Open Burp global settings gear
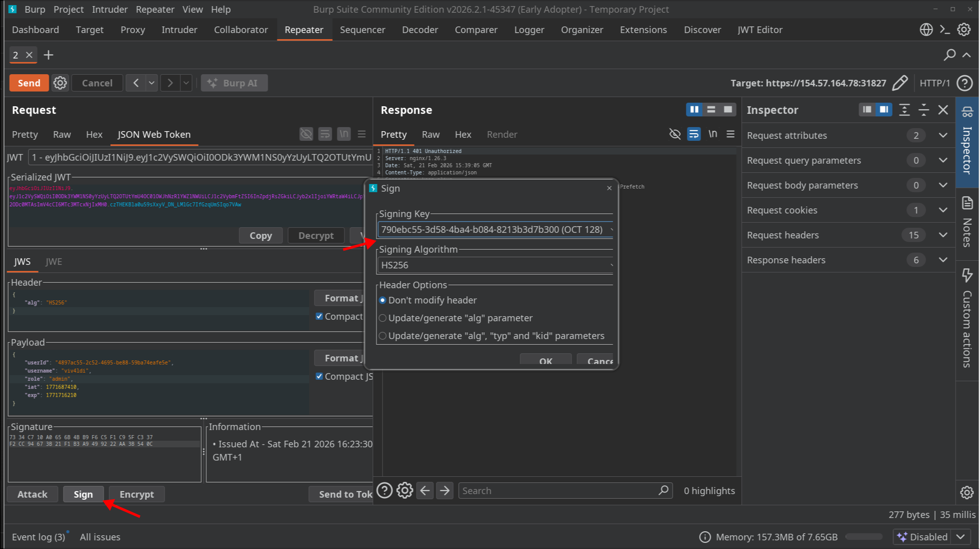This screenshot has width=980, height=549. (964, 29)
